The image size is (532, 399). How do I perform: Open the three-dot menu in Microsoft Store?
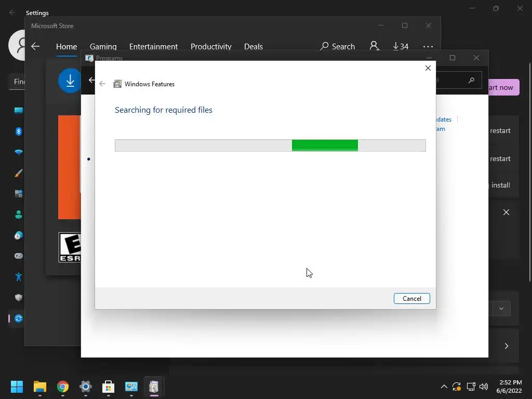pos(428,46)
